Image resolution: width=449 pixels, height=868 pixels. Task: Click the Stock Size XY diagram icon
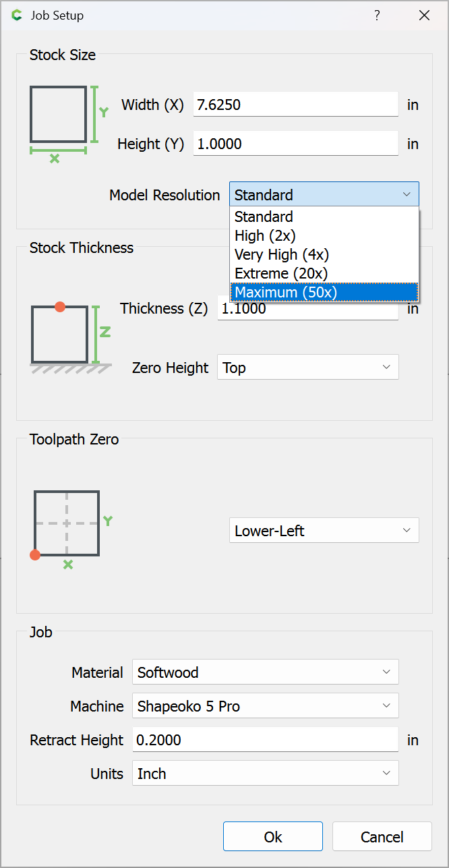pos(69,123)
